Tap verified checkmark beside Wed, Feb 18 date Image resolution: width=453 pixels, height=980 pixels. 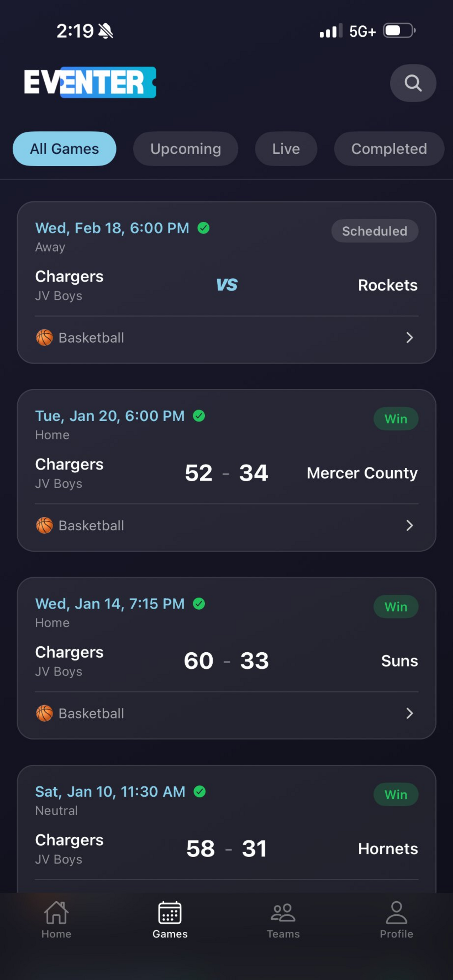pos(204,228)
